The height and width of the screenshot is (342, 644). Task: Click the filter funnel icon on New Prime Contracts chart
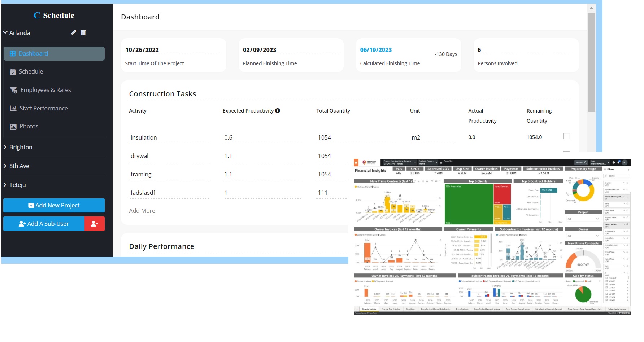tap(432, 181)
